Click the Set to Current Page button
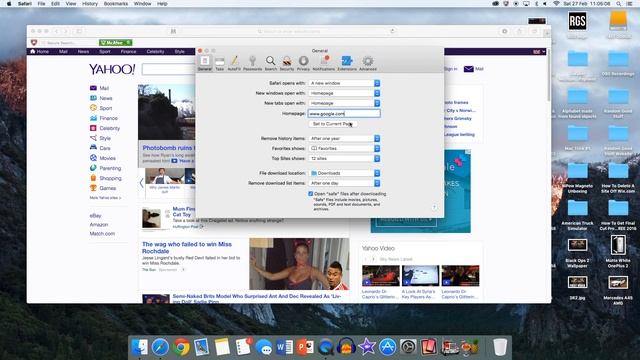Screen dimensions: 640x360 [x=333, y=124]
